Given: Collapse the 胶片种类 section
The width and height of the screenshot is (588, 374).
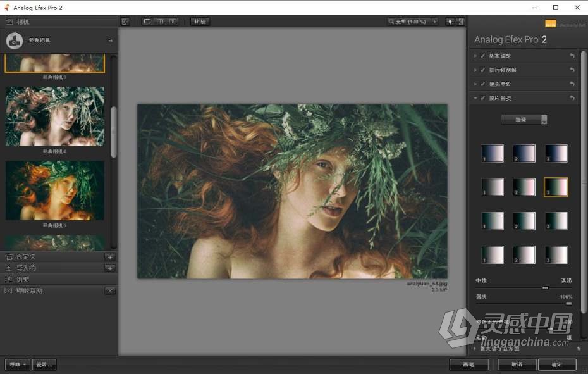Looking at the screenshot, I should (x=475, y=98).
